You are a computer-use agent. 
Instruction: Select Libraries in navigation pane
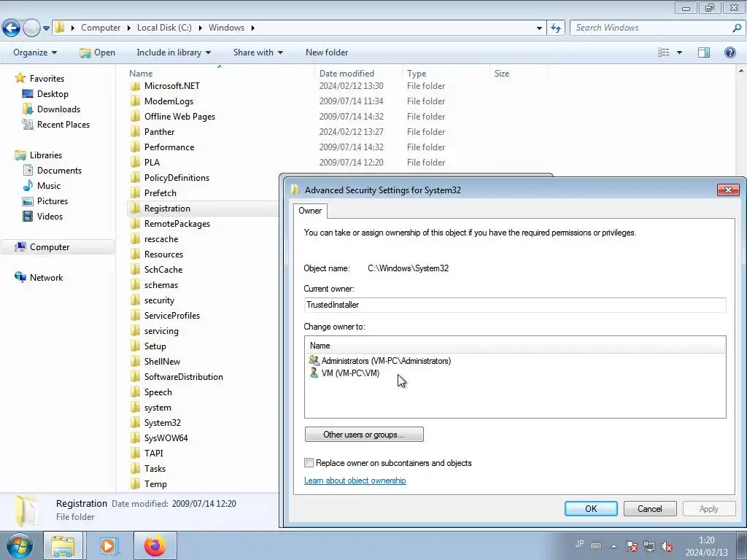point(45,155)
